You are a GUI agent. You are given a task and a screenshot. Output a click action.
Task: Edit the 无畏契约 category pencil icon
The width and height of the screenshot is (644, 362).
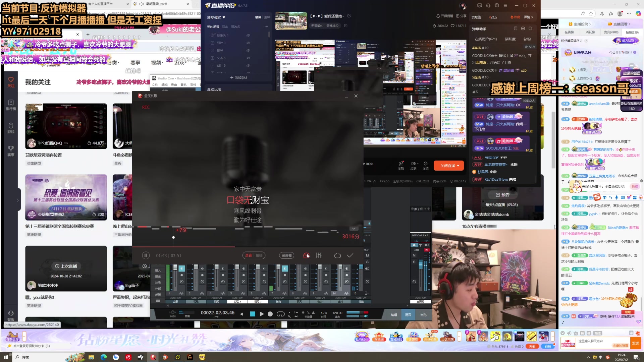pyautogui.click(x=345, y=25)
